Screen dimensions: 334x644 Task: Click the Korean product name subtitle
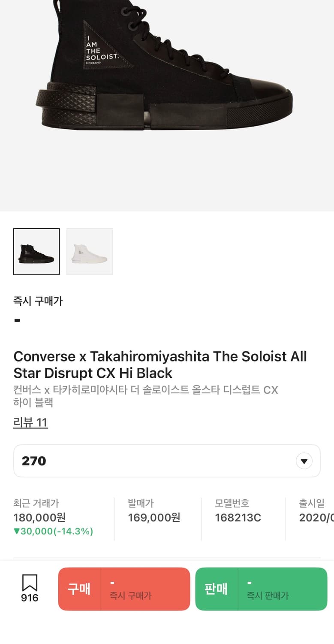[146, 396]
